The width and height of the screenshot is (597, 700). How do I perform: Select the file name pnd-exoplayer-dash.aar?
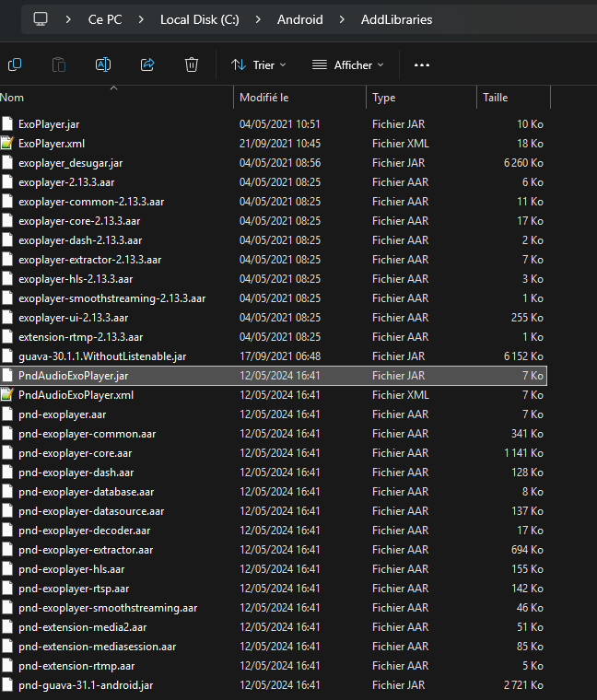tap(76, 472)
